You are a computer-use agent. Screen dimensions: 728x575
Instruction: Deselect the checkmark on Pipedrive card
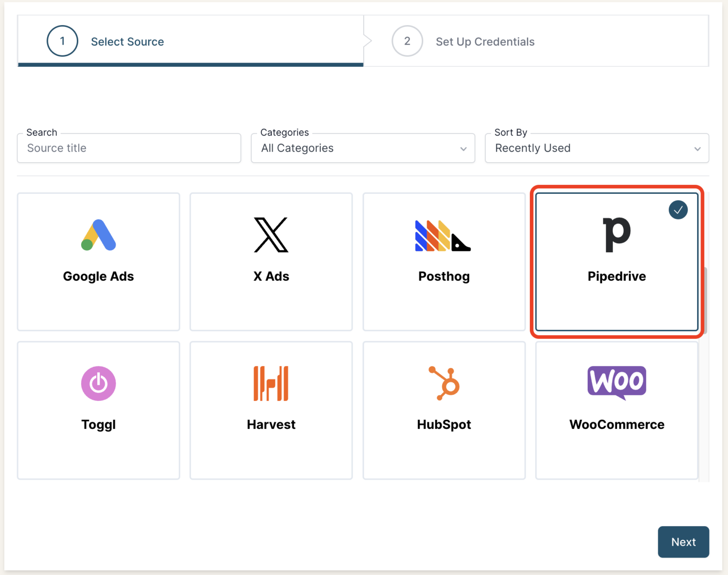click(678, 210)
